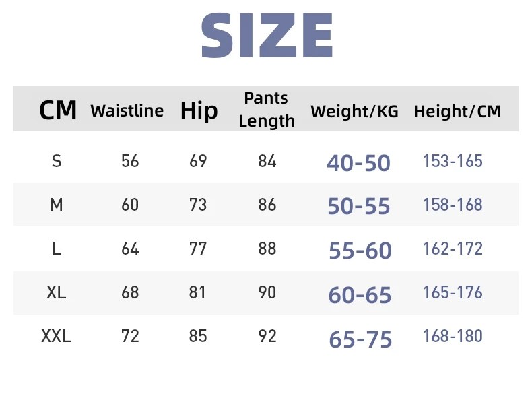Click the 65-75 weight range value
The height and width of the screenshot is (396, 532).
point(360,339)
